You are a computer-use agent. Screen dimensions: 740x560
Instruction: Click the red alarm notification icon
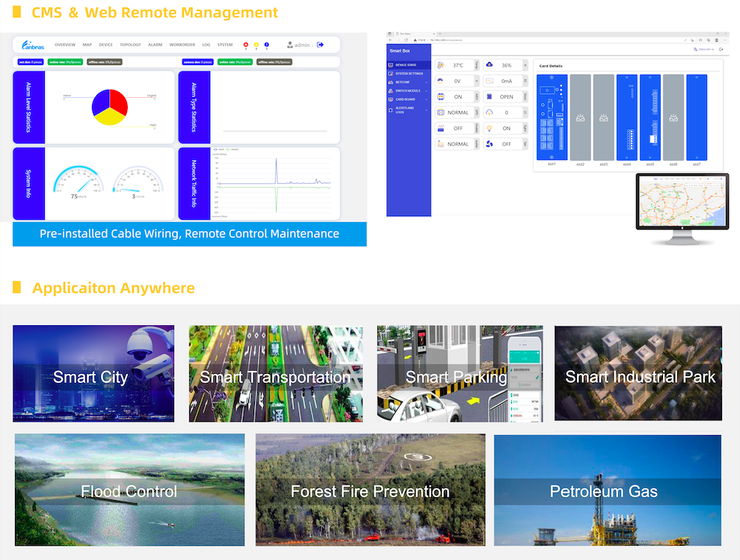coord(246,45)
